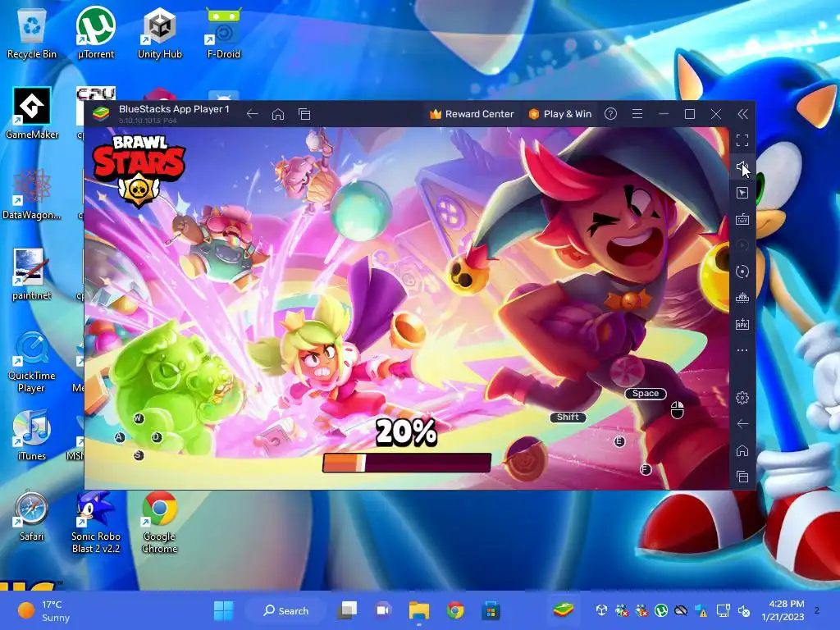Open recent apps from sidebar bottom icon
The height and width of the screenshot is (630, 840).
click(742, 477)
